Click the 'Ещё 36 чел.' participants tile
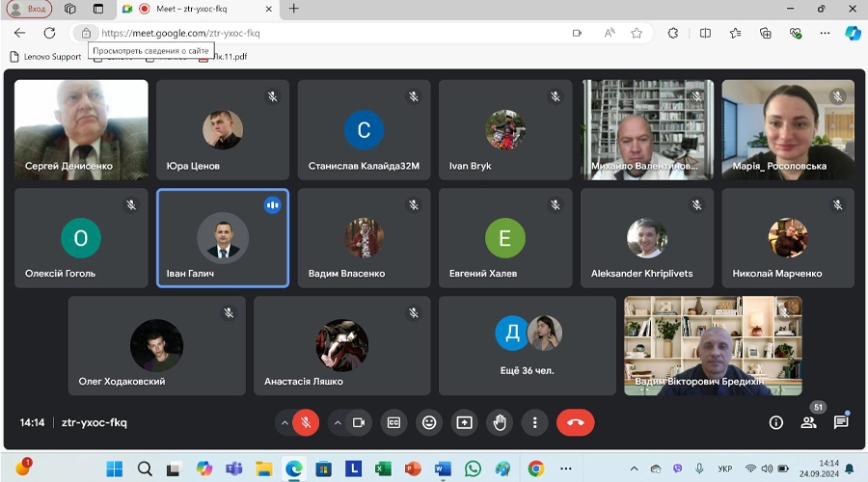Viewport: 868px width, 482px height. click(x=527, y=345)
